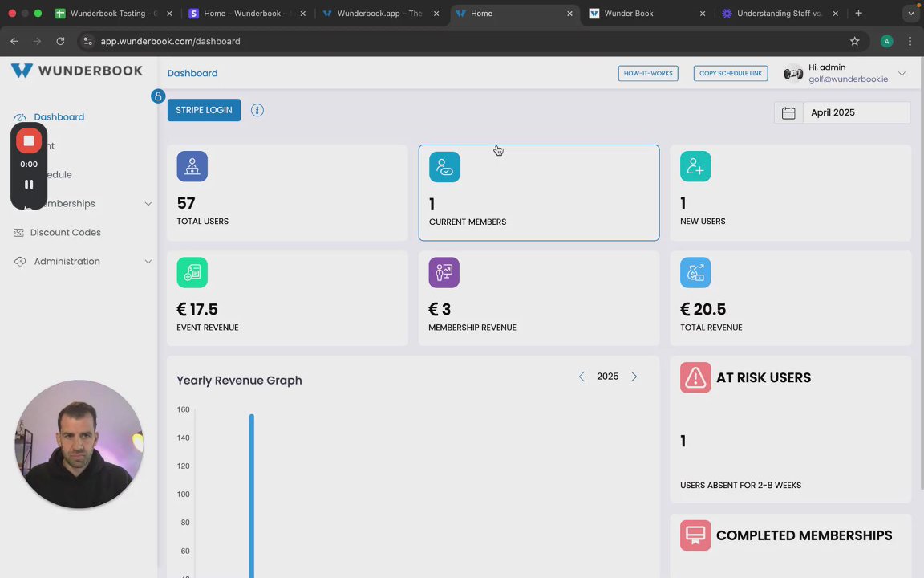Click the sidebar lock toggle icon
924x578 pixels.
click(x=157, y=96)
